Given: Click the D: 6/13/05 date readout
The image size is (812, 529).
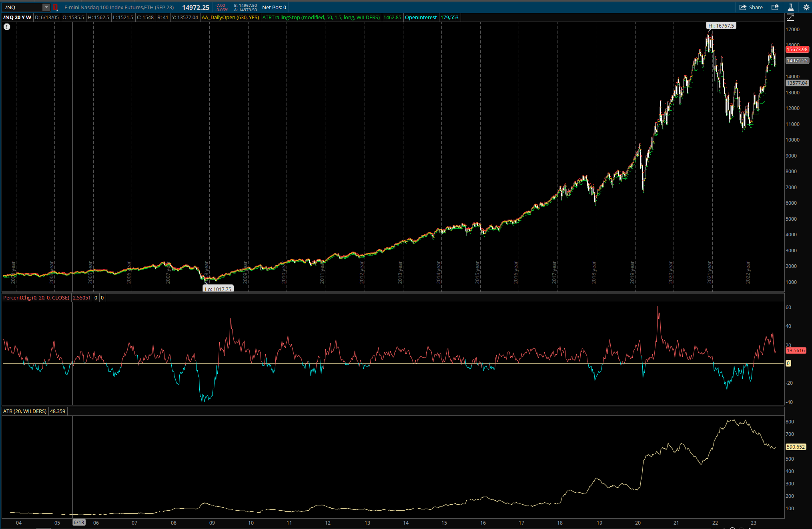Looking at the screenshot, I should coord(47,17).
